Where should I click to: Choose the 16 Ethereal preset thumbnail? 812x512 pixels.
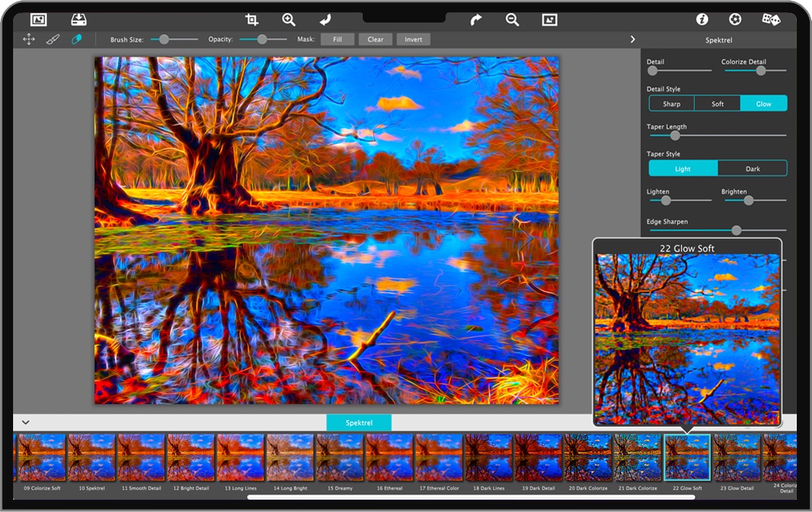[x=389, y=458]
